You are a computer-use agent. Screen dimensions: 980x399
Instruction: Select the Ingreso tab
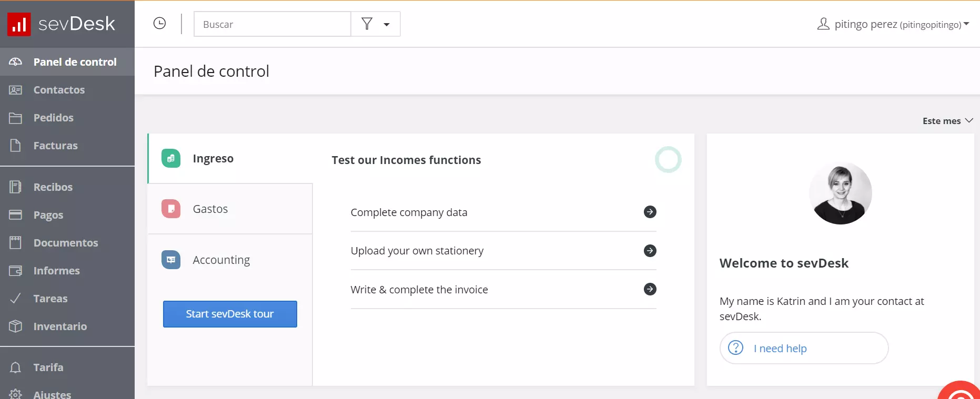(230, 158)
